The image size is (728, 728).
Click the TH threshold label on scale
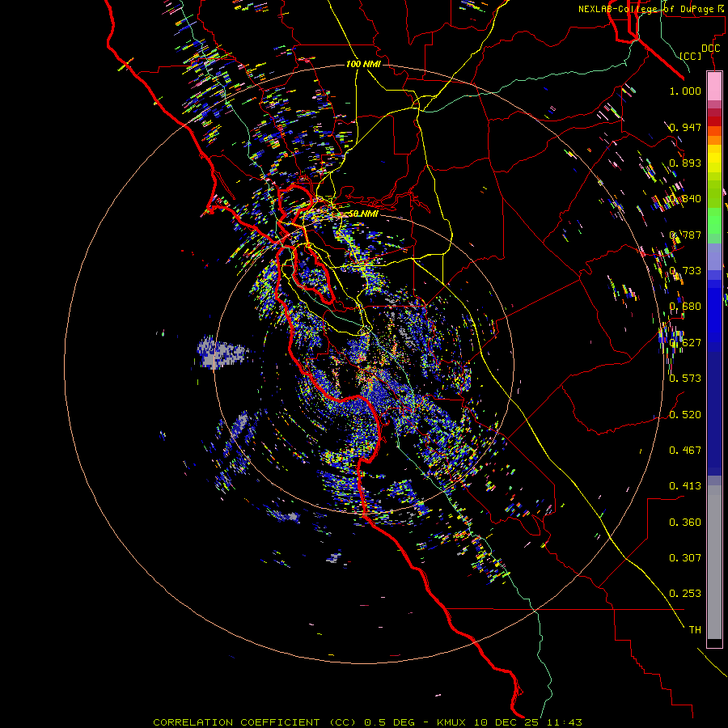click(x=695, y=629)
